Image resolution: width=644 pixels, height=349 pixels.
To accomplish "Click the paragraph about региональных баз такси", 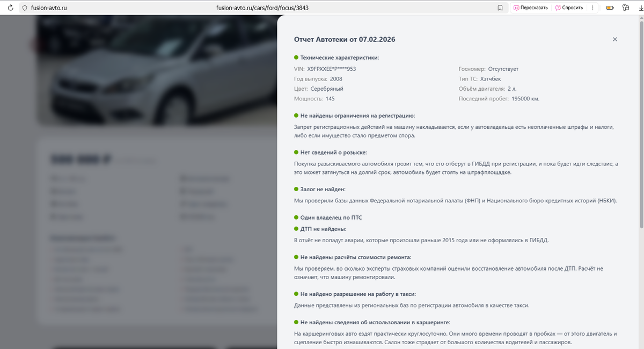I will pos(412,306).
